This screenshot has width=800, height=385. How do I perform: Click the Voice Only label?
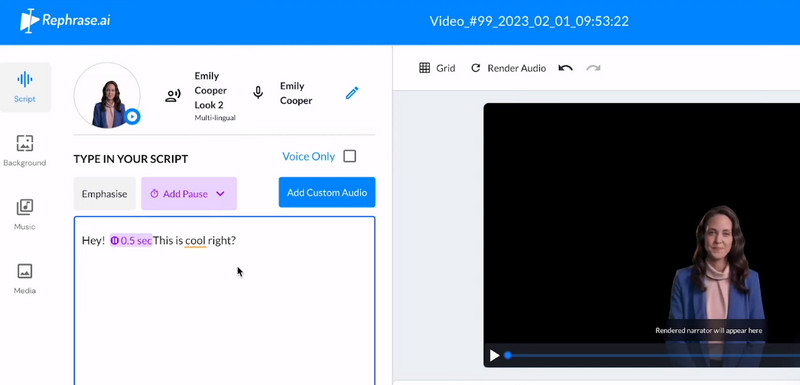[x=309, y=157]
